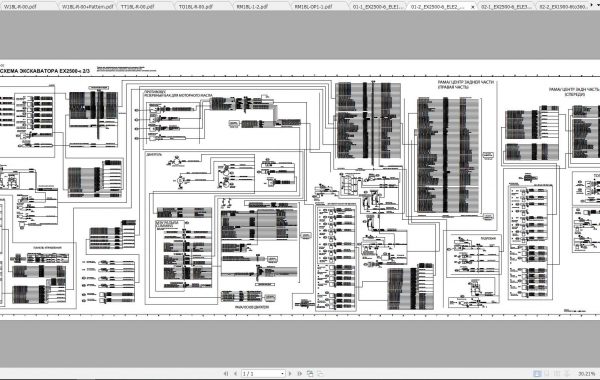The width and height of the screenshot is (600, 380).
Task: Click the previous view icon in the bottom bar
Action: pyautogui.click(x=310, y=373)
